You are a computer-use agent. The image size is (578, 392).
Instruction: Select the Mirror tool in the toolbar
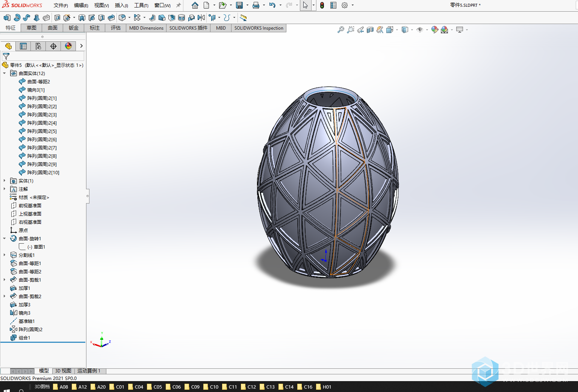[201, 18]
